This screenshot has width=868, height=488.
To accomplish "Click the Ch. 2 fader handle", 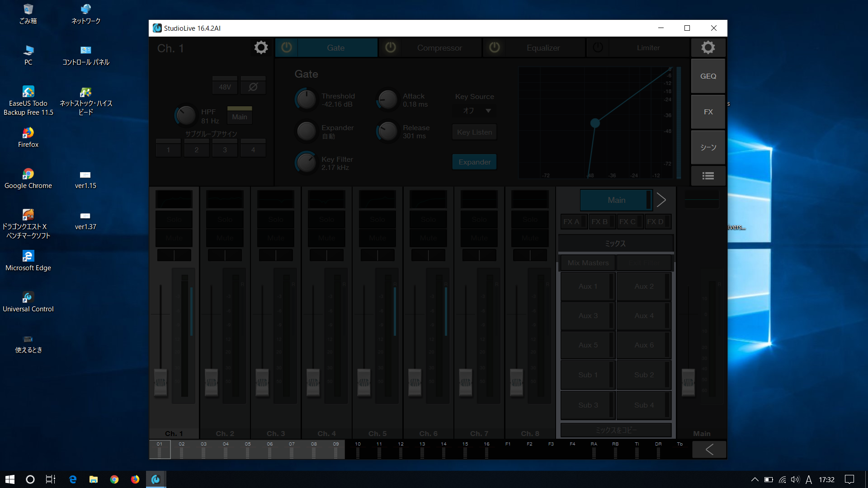I will (212, 382).
